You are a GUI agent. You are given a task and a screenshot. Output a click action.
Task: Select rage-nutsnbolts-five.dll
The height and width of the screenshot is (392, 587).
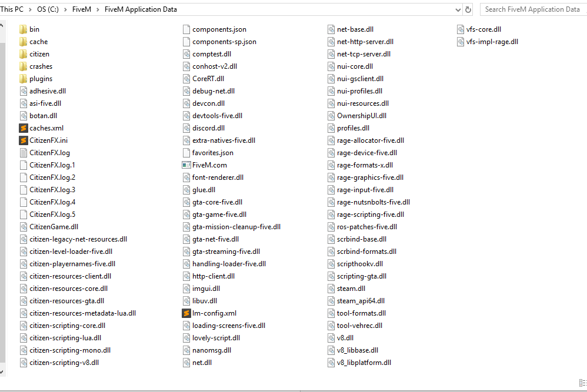(373, 202)
